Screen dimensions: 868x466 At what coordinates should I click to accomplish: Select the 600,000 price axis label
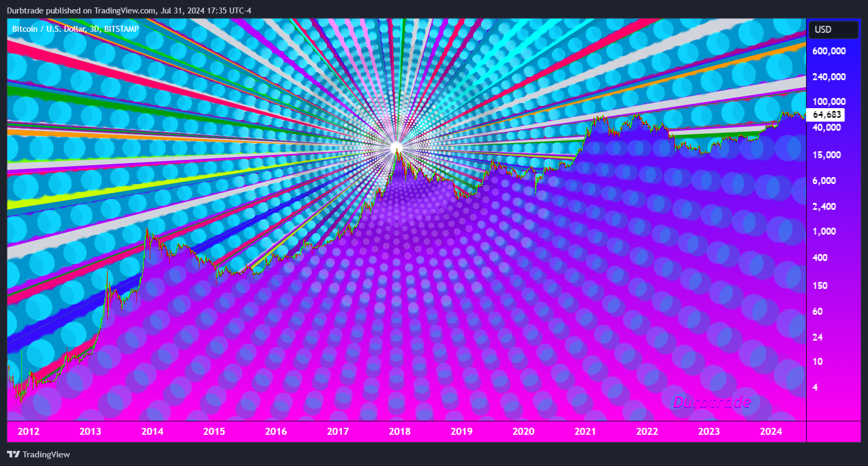tap(829, 51)
